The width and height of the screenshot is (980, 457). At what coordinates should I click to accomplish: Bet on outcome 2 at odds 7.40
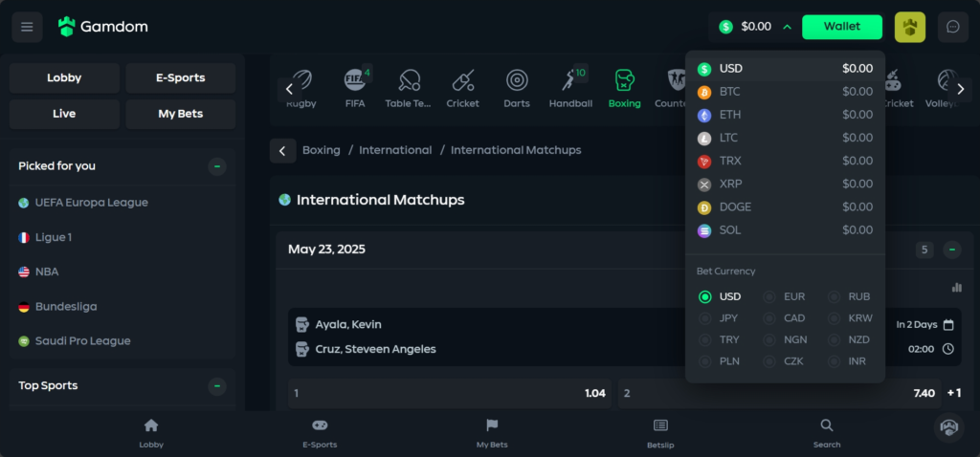[x=779, y=393]
